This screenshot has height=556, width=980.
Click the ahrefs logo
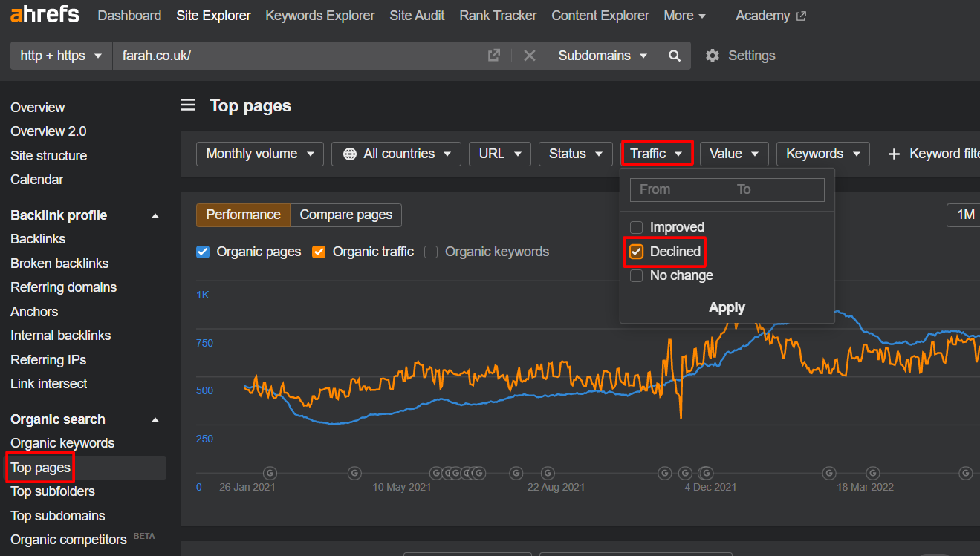(x=44, y=15)
